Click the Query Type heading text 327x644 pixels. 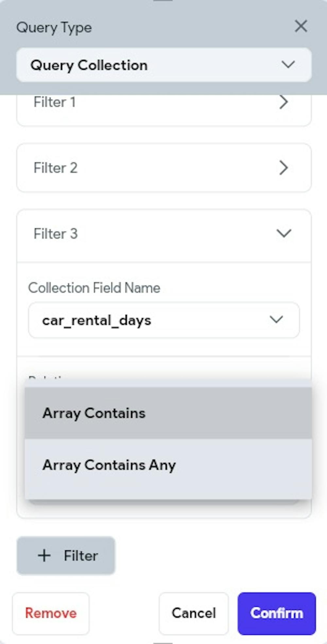tap(54, 28)
